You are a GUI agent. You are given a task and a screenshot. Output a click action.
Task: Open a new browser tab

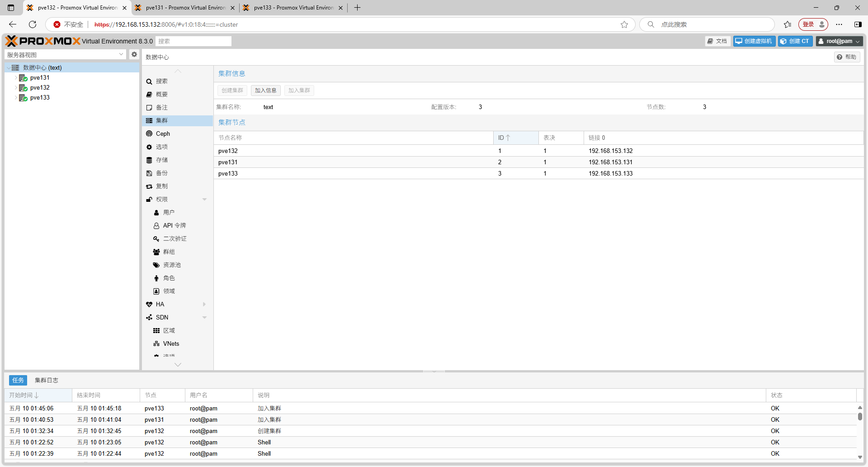(x=357, y=8)
